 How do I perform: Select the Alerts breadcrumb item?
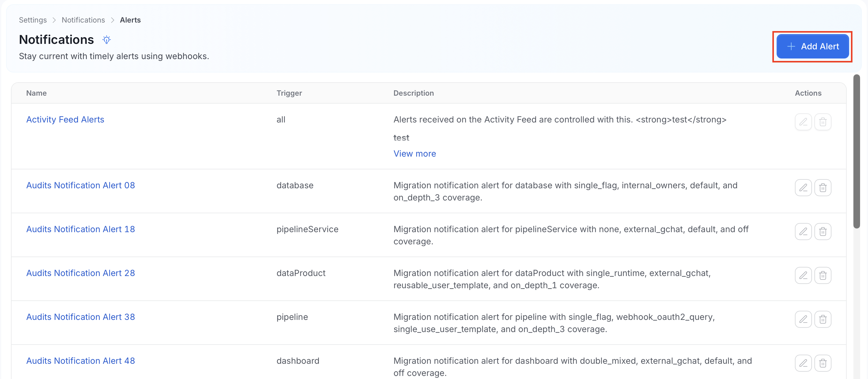coord(130,20)
